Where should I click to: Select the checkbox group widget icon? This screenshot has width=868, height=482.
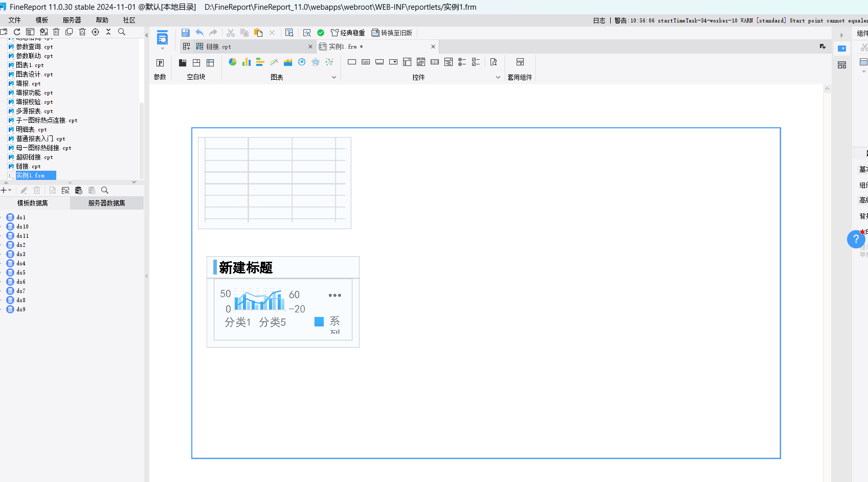476,62
